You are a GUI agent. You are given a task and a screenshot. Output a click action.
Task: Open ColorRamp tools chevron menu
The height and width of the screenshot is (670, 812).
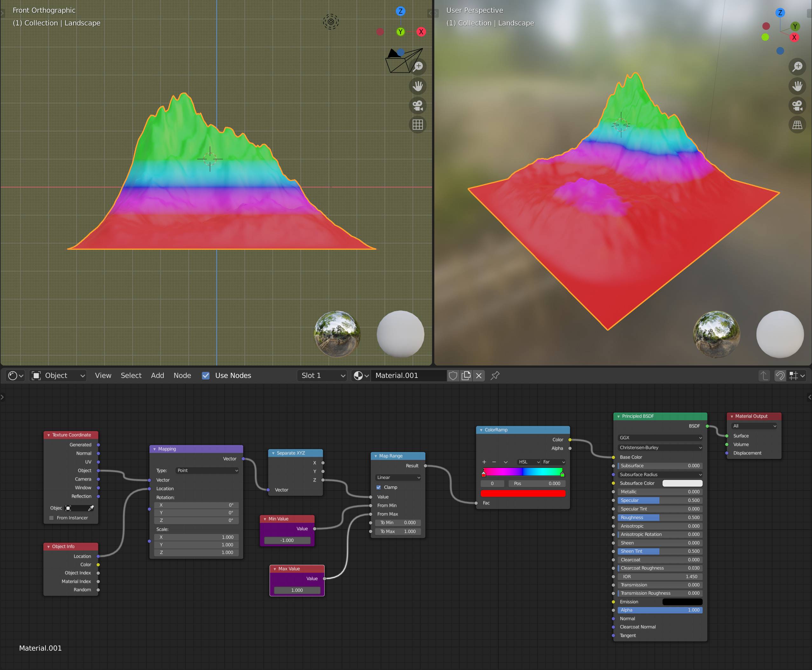(x=506, y=462)
